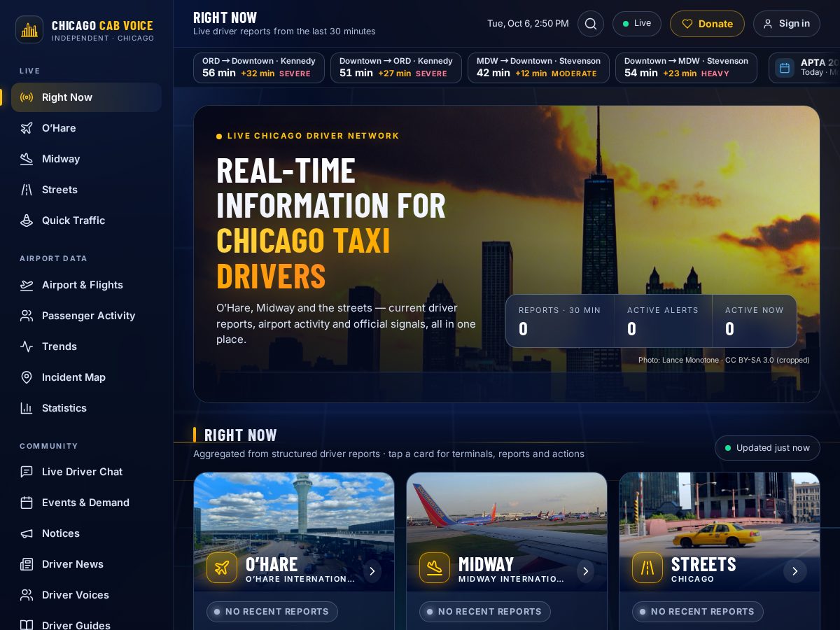Expand the Streets card with its chevron
840x630 pixels.
tap(795, 571)
